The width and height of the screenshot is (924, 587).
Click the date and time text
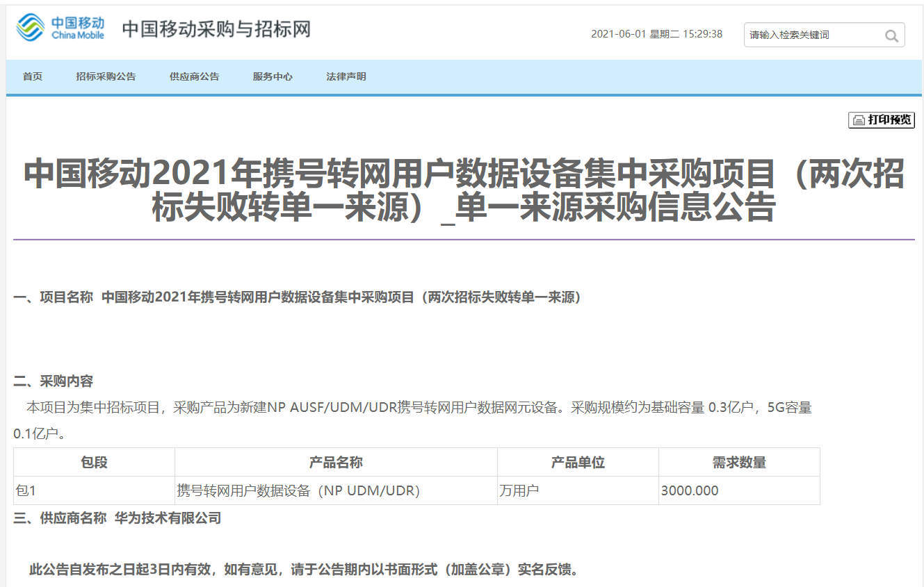tap(656, 34)
